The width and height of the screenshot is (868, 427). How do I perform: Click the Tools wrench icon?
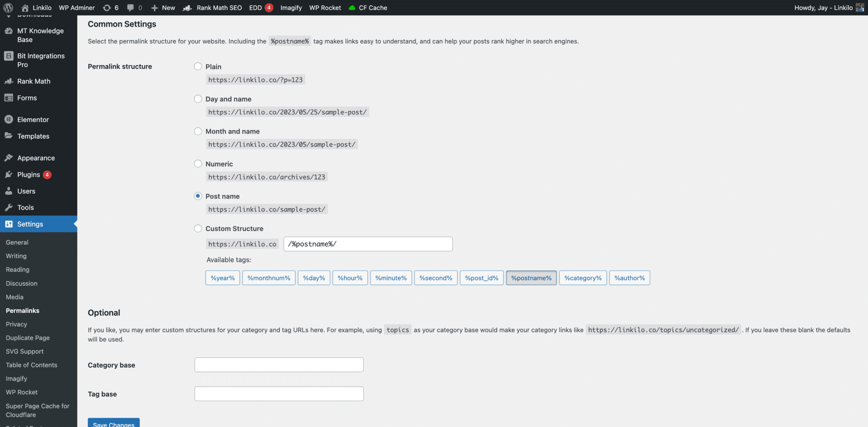(8, 207)
